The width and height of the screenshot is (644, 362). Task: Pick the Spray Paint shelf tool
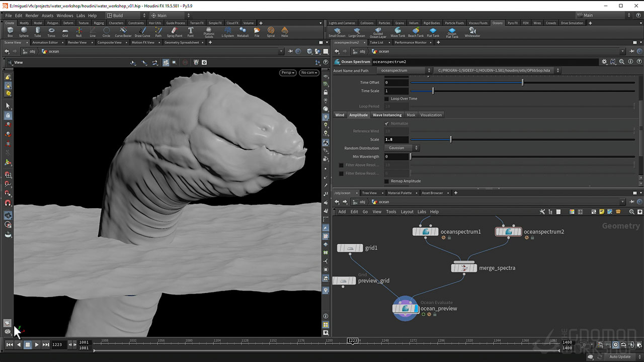pyautogui.click(x=175, y=32)
